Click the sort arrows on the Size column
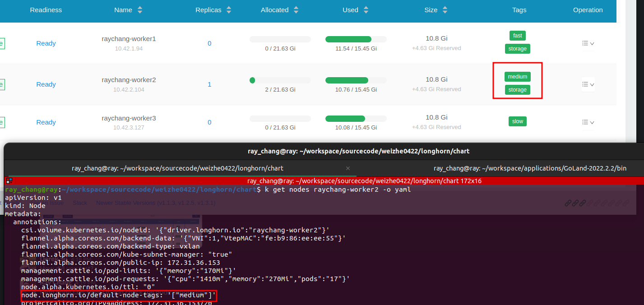This screenshot has width=644, height=305. click(445, 9)
